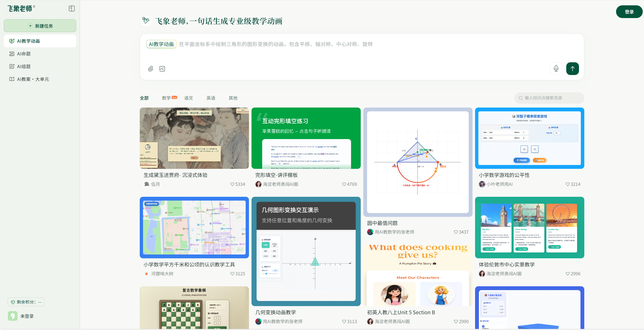The height and width of the screenshot is (330, 644).
Task: Send the prompt with up-arrow button
Action: coord(573,69)
